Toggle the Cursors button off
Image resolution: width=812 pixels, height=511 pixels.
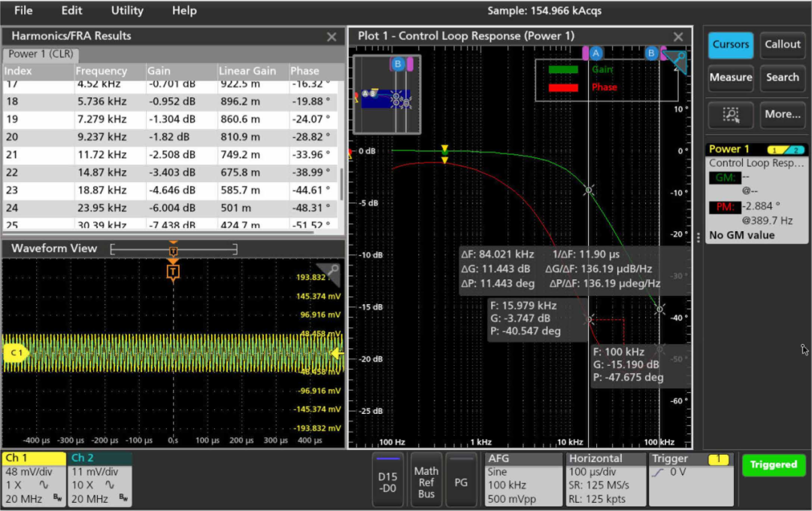[x=731, y=44]
